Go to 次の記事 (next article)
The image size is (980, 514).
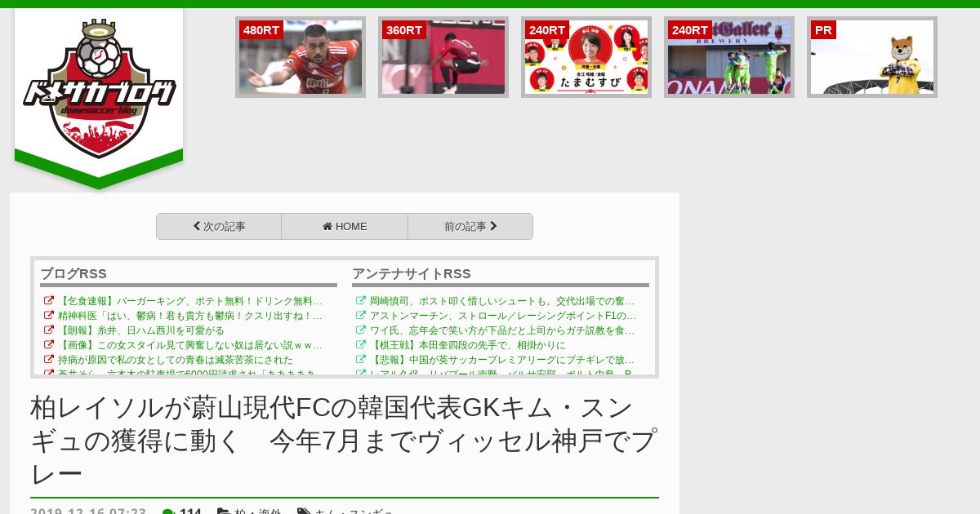pos(219,227)
